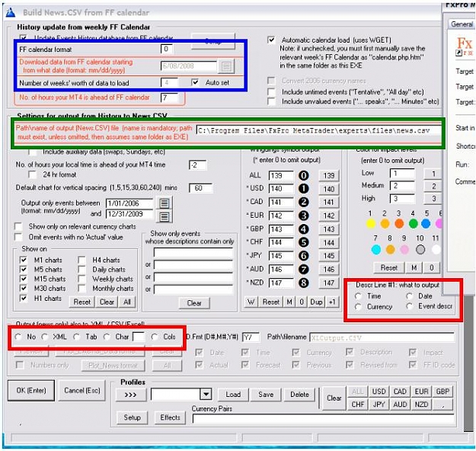Enable Omit events with no Actual value
This screenshot has width=476, height=451.
click(x=18, y=237)
